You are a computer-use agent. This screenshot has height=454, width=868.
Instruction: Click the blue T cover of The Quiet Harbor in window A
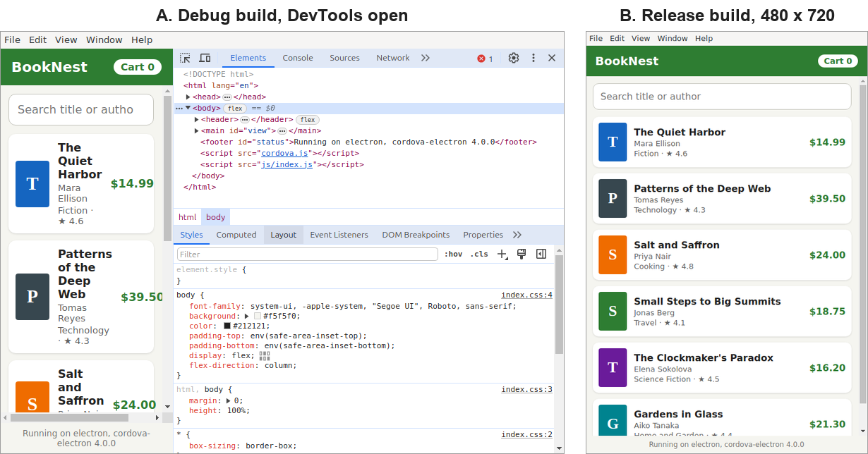pyautogui.click(x=32, y=183)
